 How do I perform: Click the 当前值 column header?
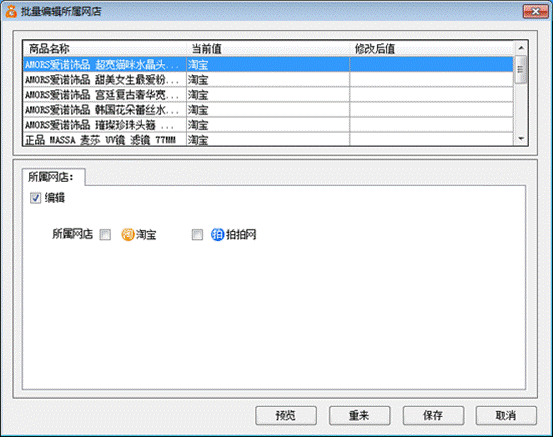tap(268, 49)
